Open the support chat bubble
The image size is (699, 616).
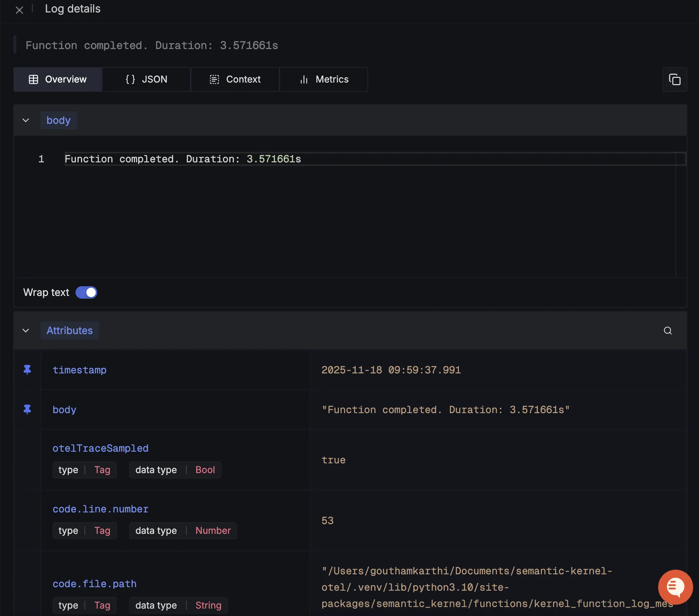(675, 587)
